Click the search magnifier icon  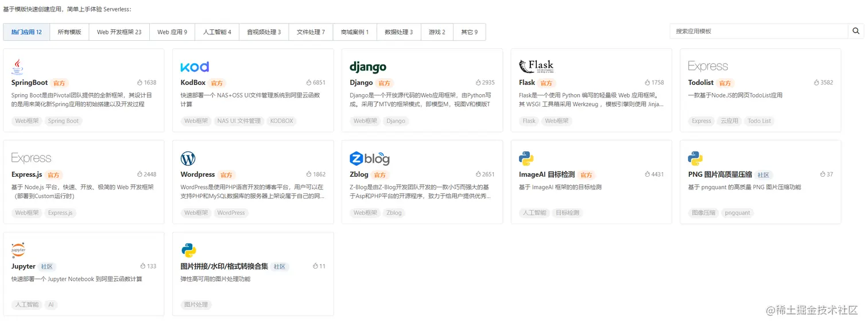tap(856, 31)
